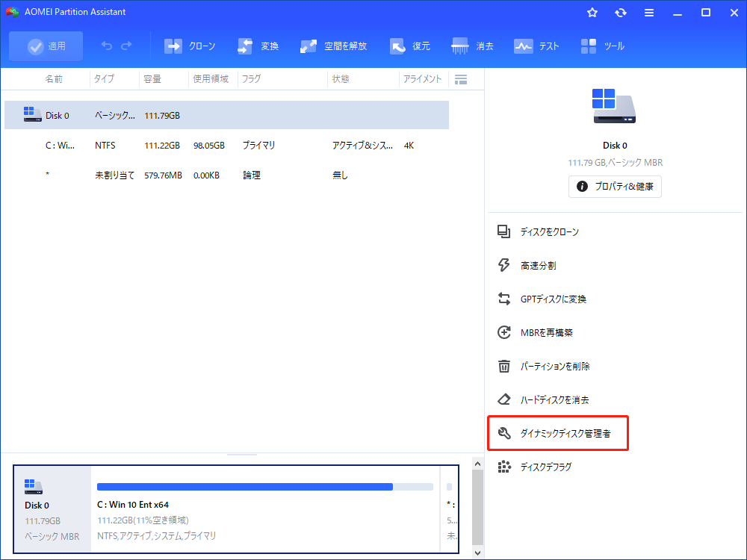
Task: Click 98.05GB used space cell
Action: pos(208,146)
